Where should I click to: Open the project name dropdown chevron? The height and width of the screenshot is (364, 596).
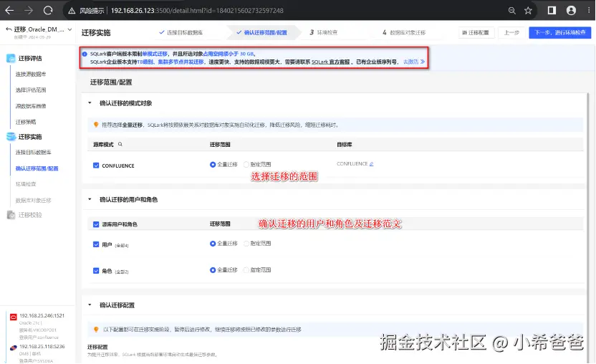tap(70, 29)
